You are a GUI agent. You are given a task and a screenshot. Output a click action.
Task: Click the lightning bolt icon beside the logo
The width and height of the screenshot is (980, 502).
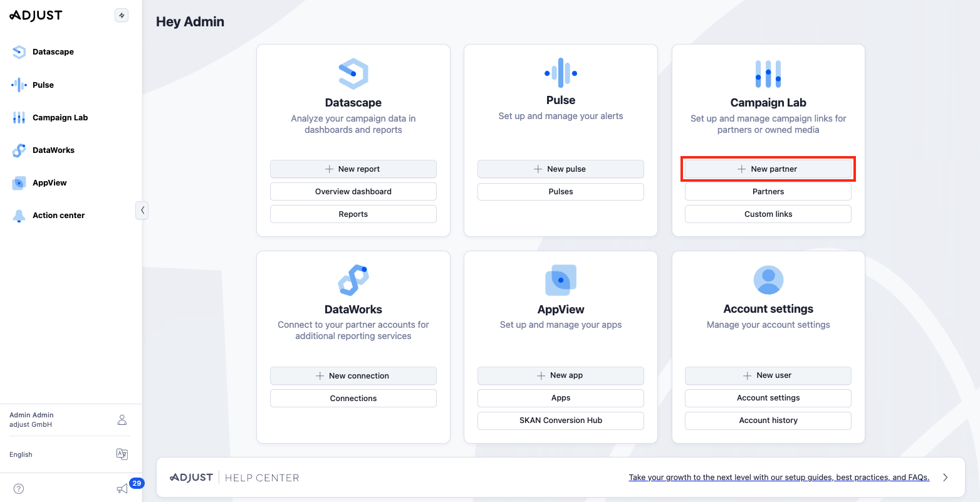pos(122,16)
